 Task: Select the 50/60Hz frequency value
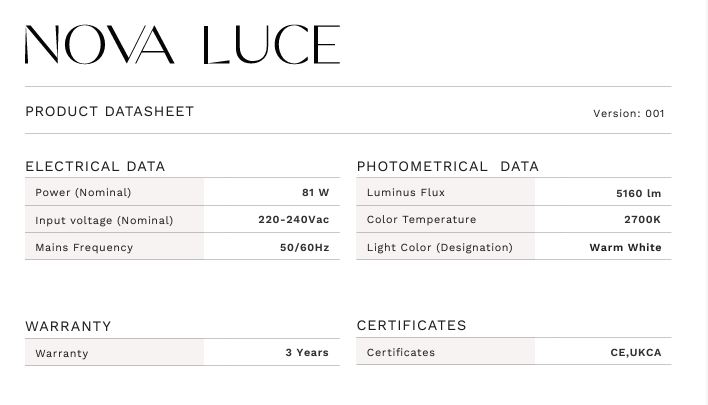304,247
